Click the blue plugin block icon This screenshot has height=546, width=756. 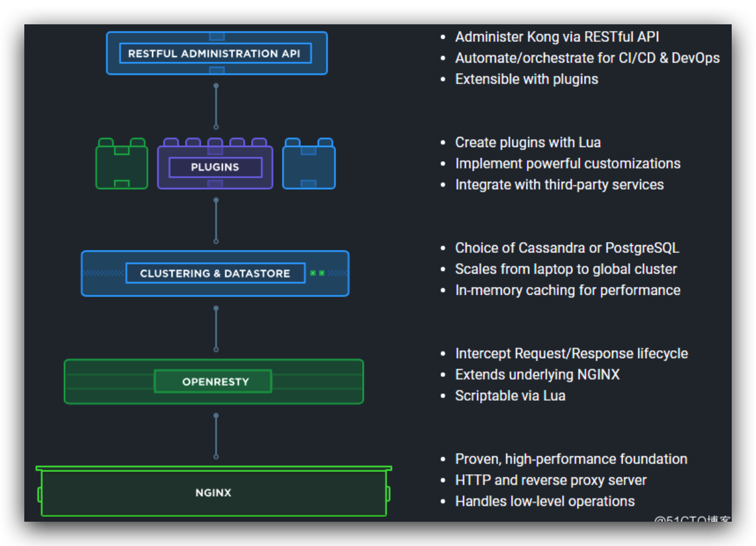point(309,164)
